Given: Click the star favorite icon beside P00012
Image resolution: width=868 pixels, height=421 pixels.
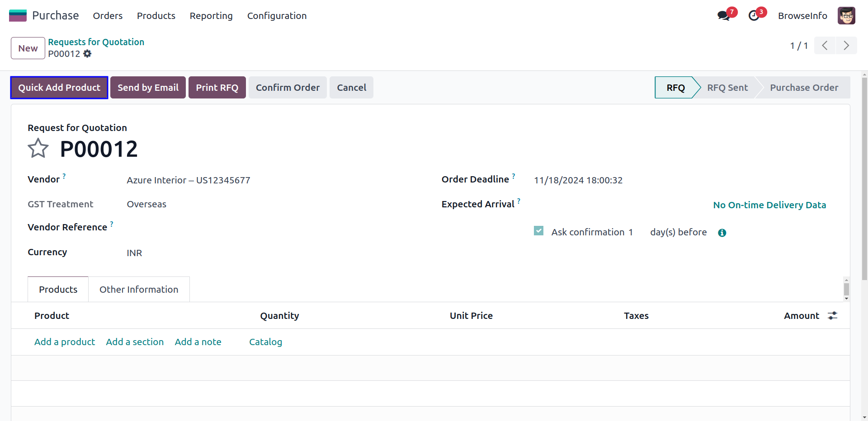Looking at the screenshot, I should point(38,148).
